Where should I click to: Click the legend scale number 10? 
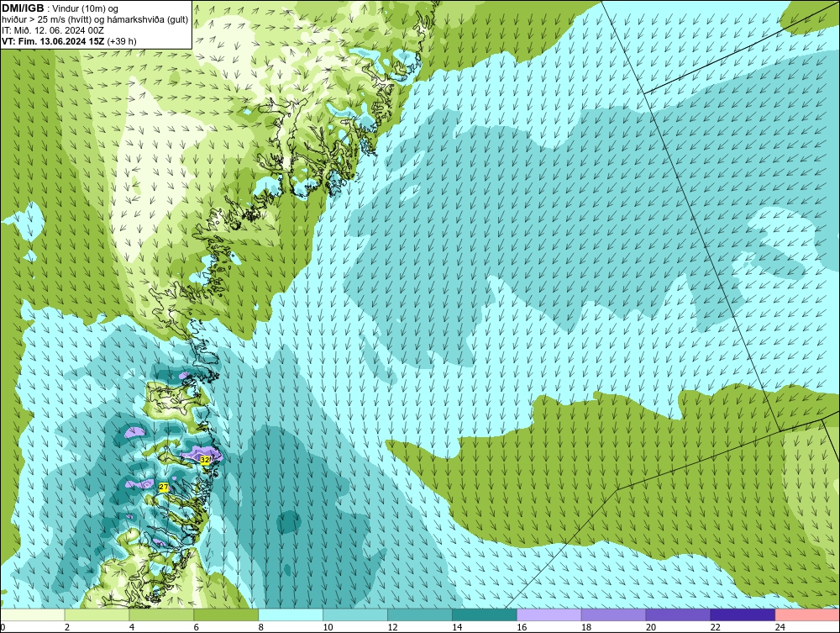point(328,627)
